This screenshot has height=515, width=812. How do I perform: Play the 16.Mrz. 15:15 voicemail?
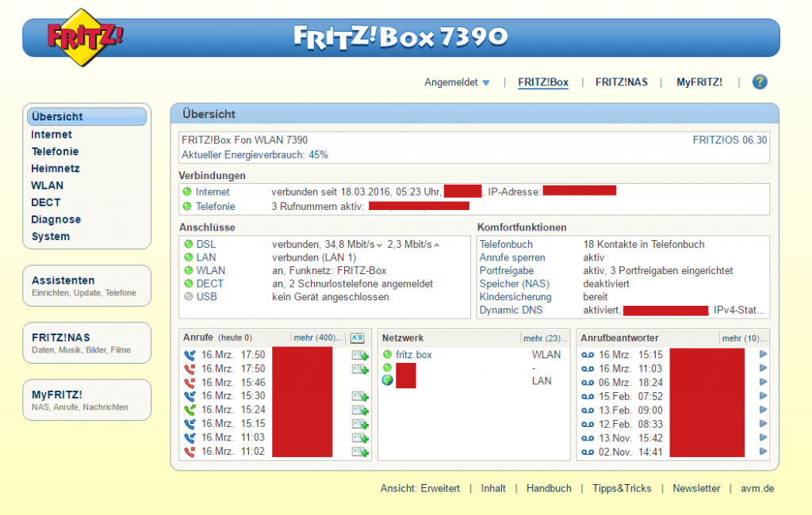tap(763, 355)
